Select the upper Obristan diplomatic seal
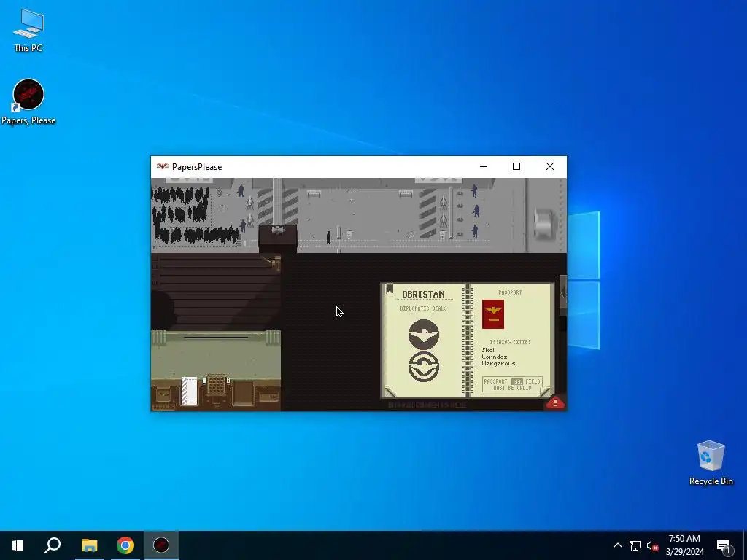Screen dimensions: 747x560 pos(424,335)
